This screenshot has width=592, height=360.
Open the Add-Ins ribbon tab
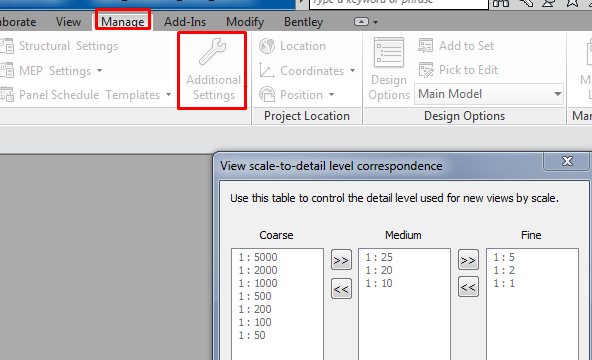185,22
